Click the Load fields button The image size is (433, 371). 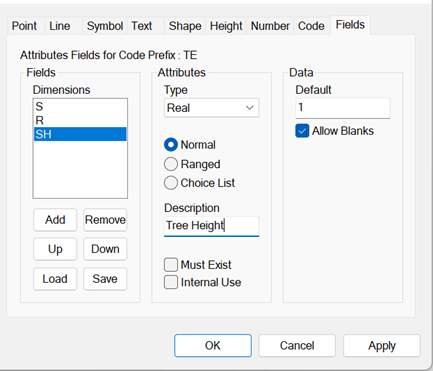[55, 279]
